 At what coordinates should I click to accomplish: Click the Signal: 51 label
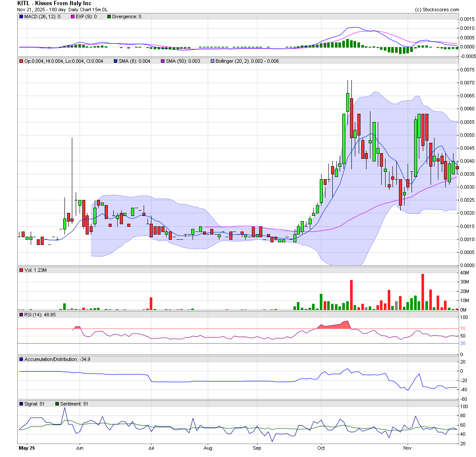point(34,404)
